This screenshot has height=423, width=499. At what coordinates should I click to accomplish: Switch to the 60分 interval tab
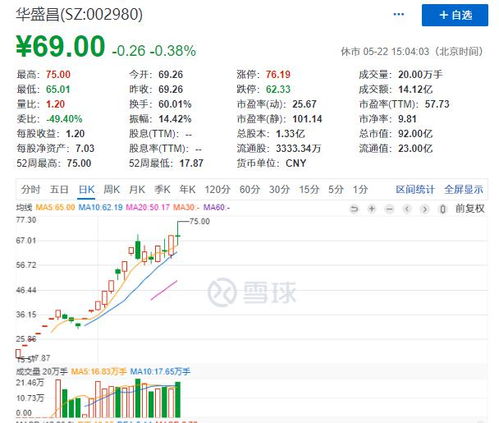pyautogui.click(x=250, y=190)
